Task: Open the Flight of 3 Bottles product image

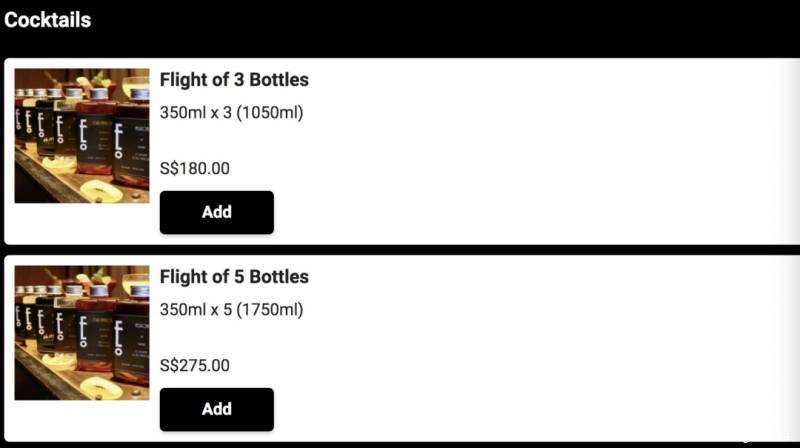Action: tap(82, 136)
